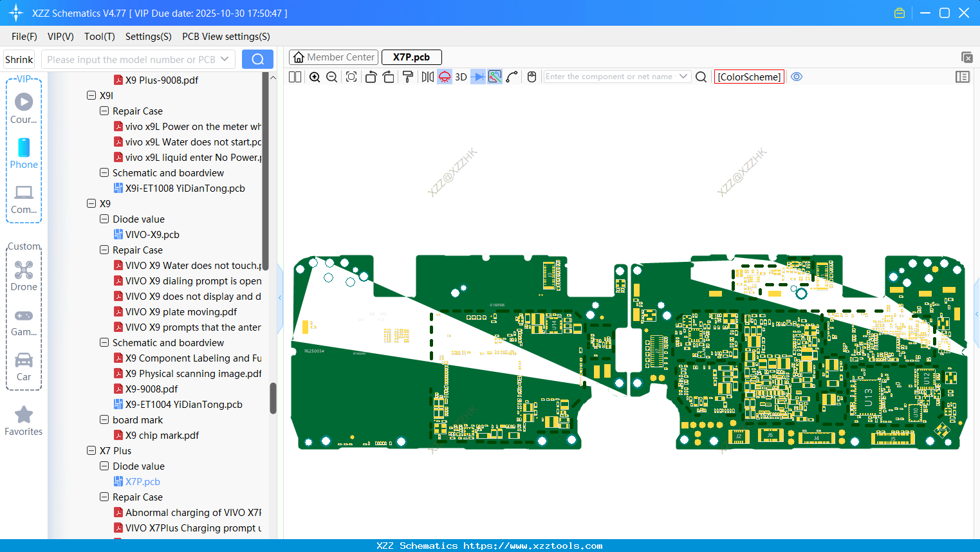Switch to the X7P.pcb tab
Viewport: 980px width, 552px height.
[411, 57]
